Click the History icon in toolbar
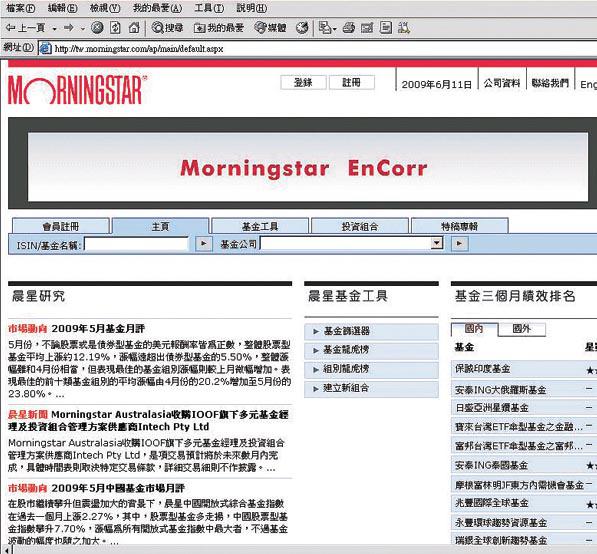The height and width of the screenshot is (554, 597). [302, 28]
